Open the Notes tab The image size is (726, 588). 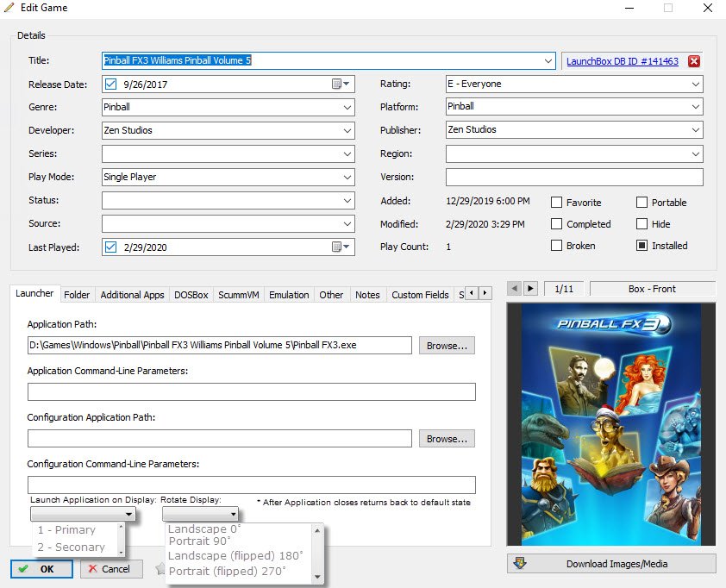pos(367,295)
